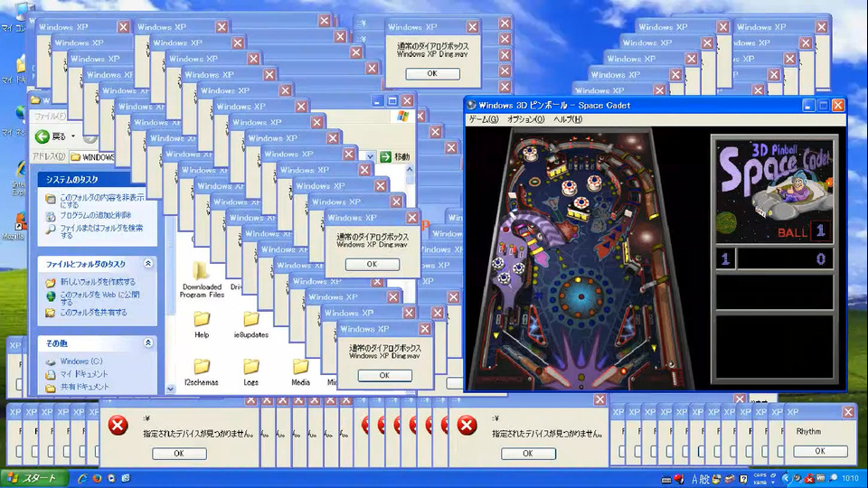This screenshot has height=488, width=868.
Task: Open the ファイル(F) menu in Explorer window
Action: 50,117
